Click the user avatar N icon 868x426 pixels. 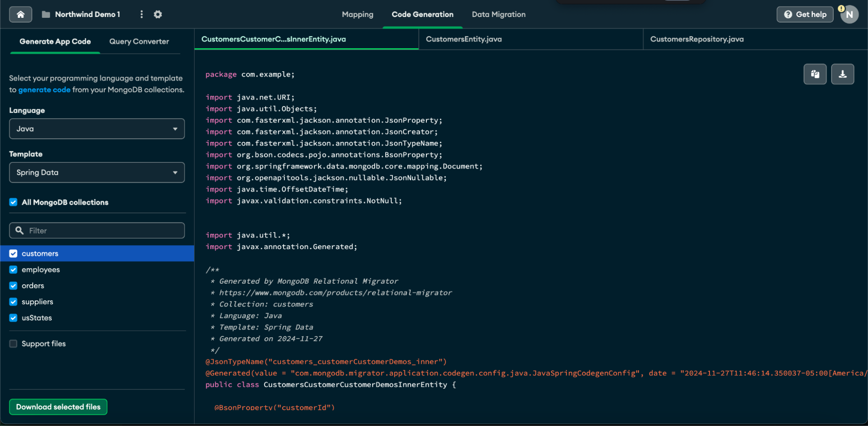click(849, 14)
